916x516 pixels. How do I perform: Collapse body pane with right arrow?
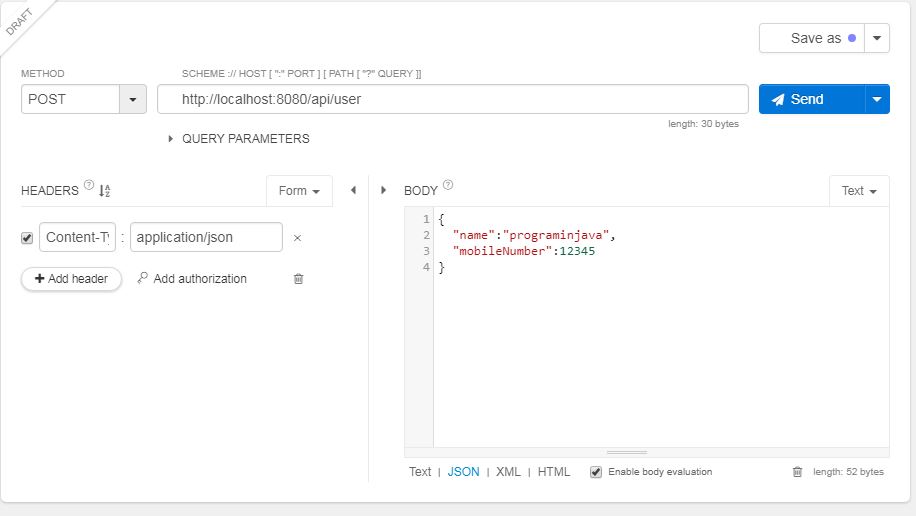point(384,190)
